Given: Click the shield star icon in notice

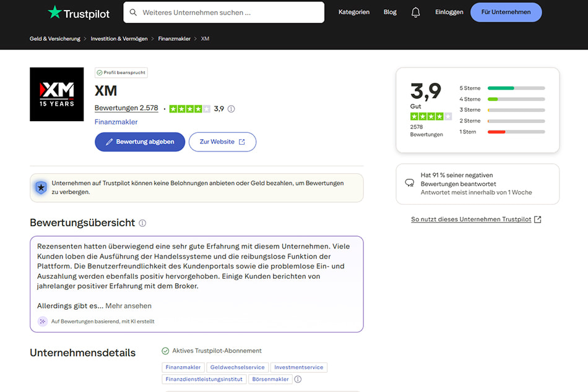Looking at the screenshot, I should click(41, 187).
